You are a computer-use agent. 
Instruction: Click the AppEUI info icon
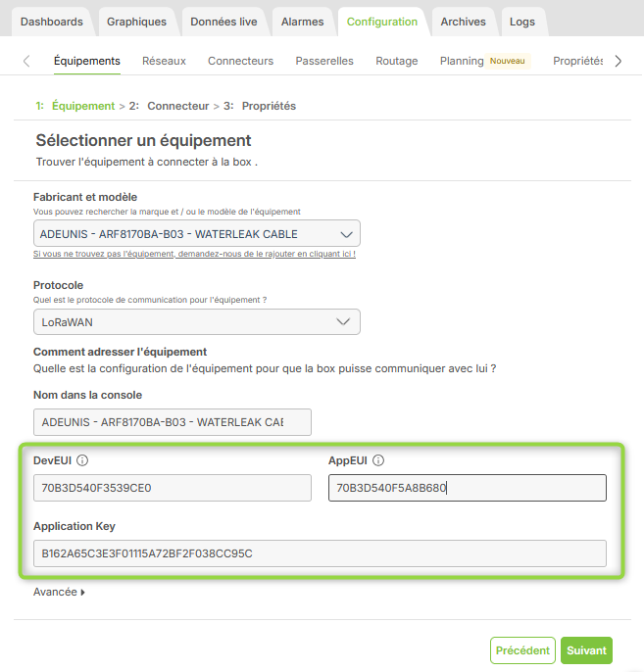(378, 460)
